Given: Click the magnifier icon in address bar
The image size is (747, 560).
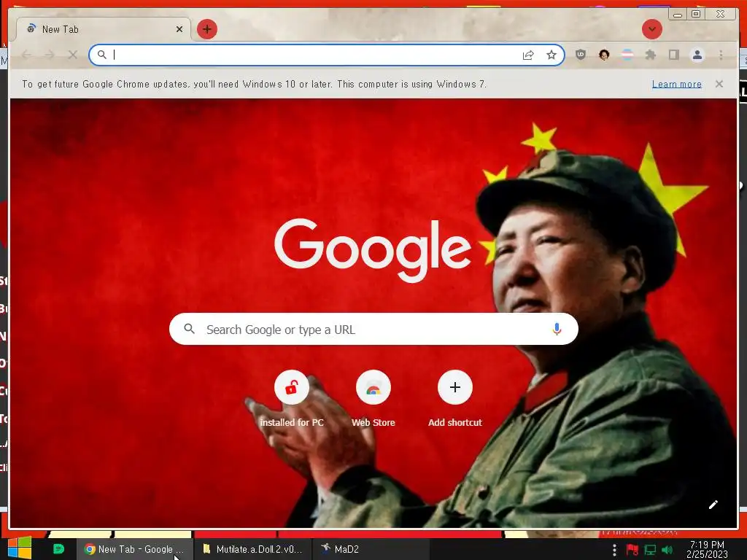Looking at the screenshot, I should coord(102,55).
